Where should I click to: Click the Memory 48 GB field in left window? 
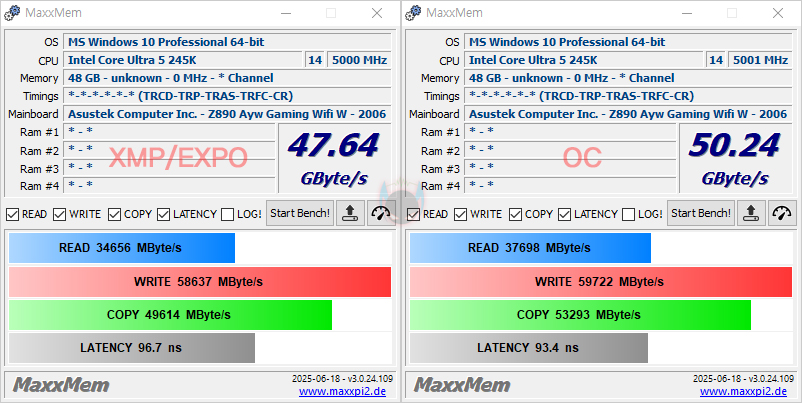[227, 78]
